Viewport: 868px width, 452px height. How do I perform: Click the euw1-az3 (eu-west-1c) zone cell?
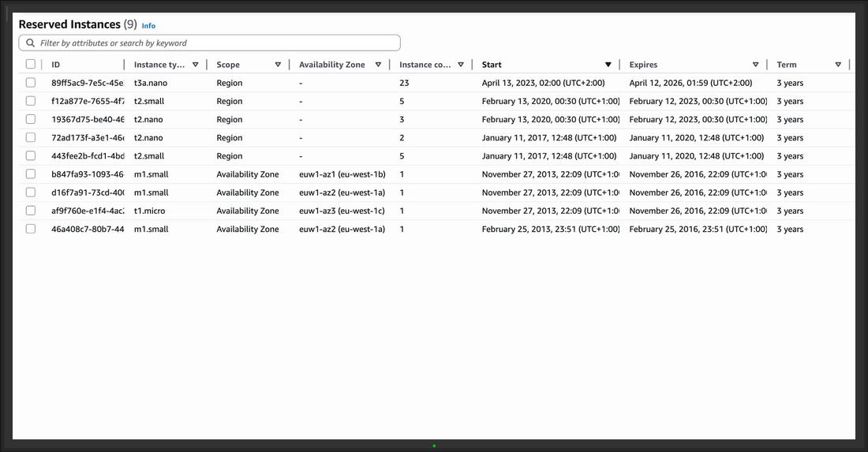coord(342,211)
